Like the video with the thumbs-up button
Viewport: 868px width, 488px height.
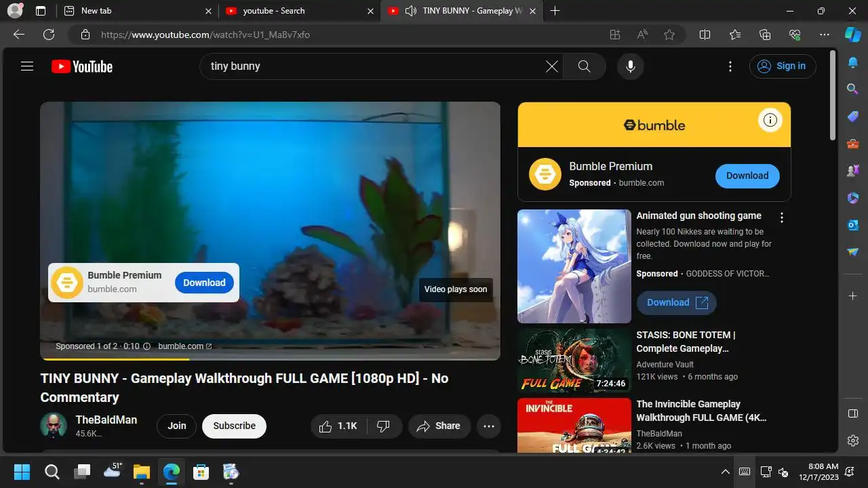pos(338,426)
